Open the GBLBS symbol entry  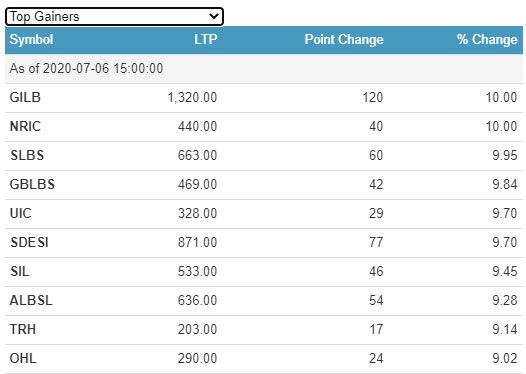(x=32, y=184)
